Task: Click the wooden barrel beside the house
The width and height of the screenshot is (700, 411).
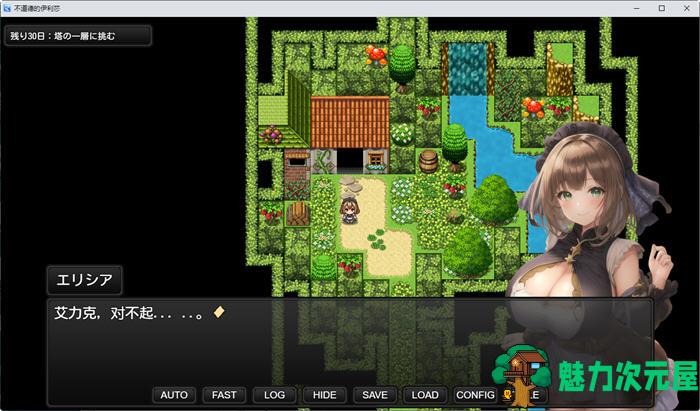Action: pyautogui.click(x=428, y=161)
